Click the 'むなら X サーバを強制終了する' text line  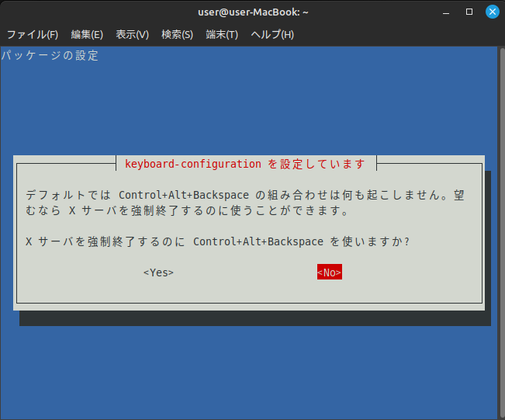coord(187,210)
